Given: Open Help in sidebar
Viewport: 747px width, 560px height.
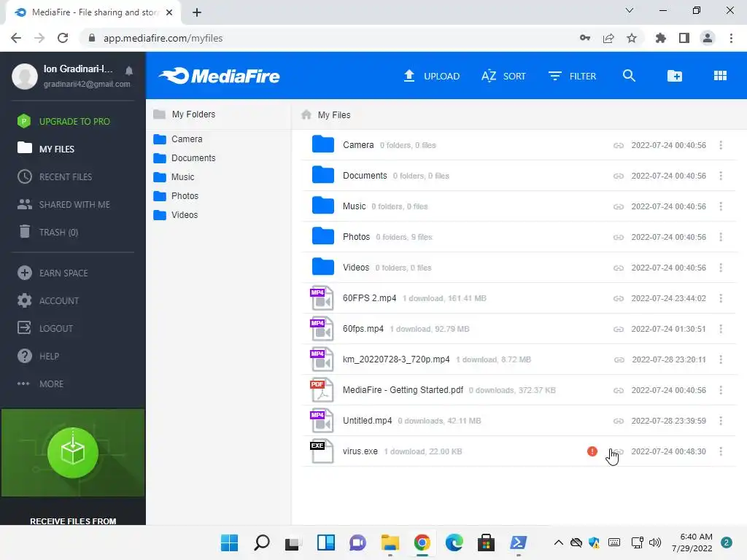Looking at the screenshot, I should pos(38,356).
